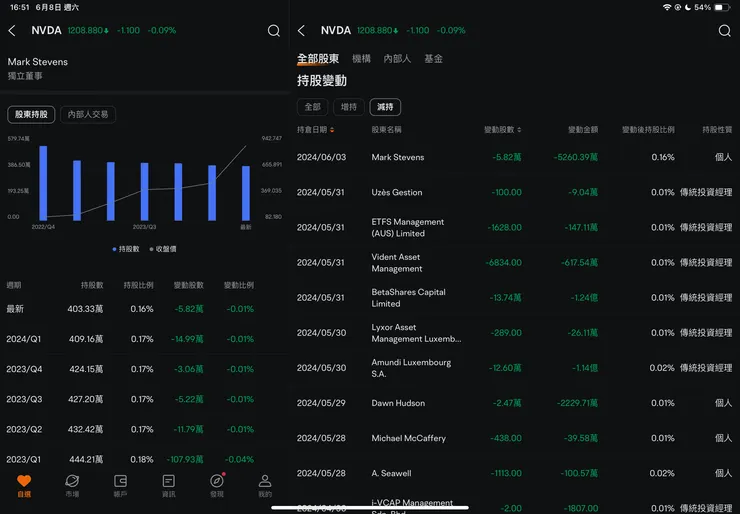
Task: Tap the 持股性質 column header
Action: click(717, 130)
